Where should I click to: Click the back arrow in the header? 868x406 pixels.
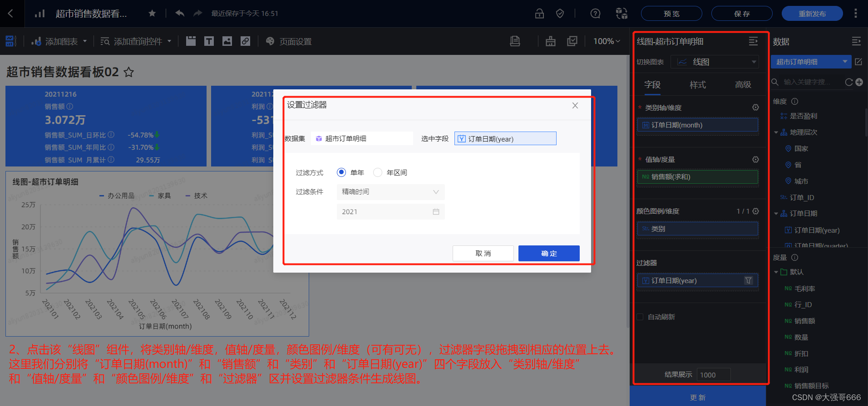click(x=10, y=13)
